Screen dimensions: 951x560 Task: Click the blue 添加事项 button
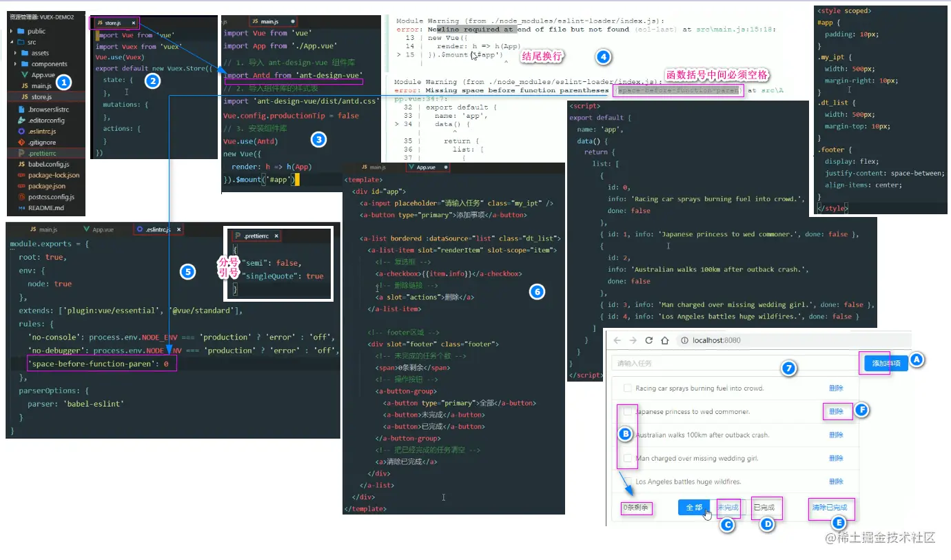(886, 364)
